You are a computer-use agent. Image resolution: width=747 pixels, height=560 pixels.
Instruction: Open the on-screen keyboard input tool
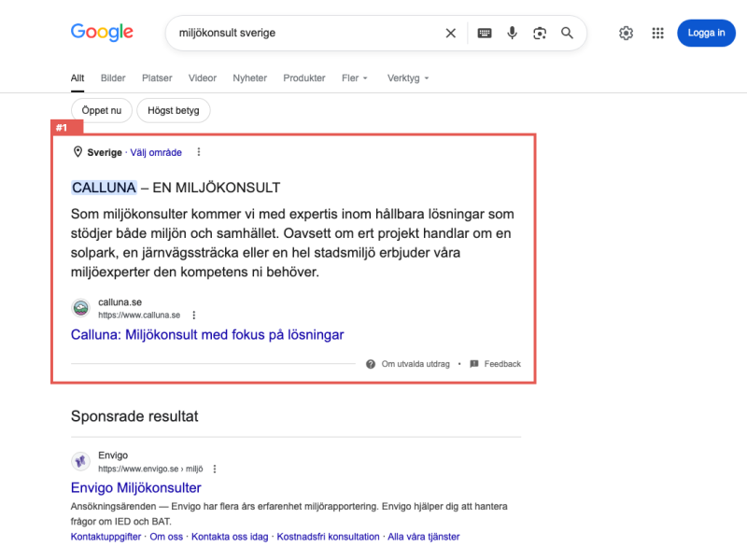(x=485, y=33)
